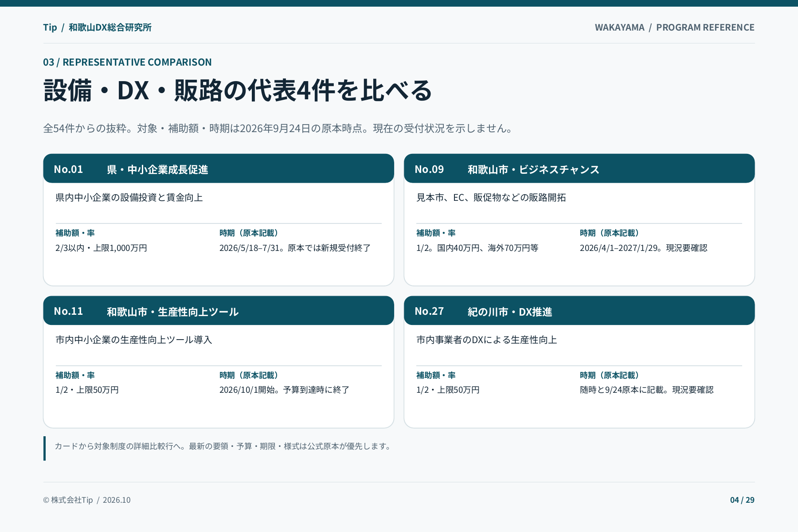Screen dimensions: 798x532
Task: Open the No.11 和歌山市・生産性向上ツール card header
Action: 219,311
